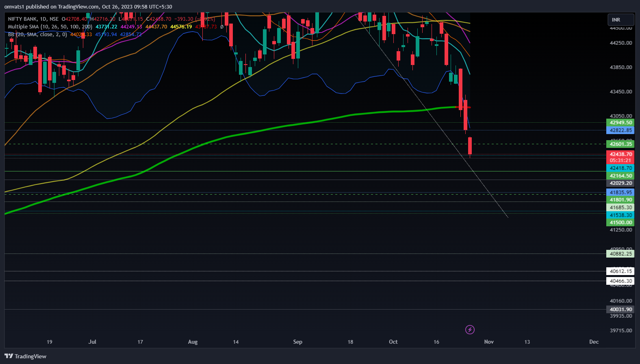Click the gray price label 42029.20
This screenshot has height=364, width=640.
(x=620, y=183)
